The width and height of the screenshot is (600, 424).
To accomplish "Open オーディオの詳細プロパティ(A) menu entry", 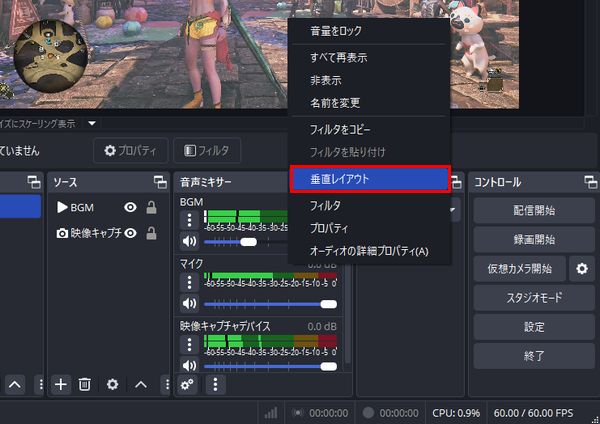I will click(370, 251).
